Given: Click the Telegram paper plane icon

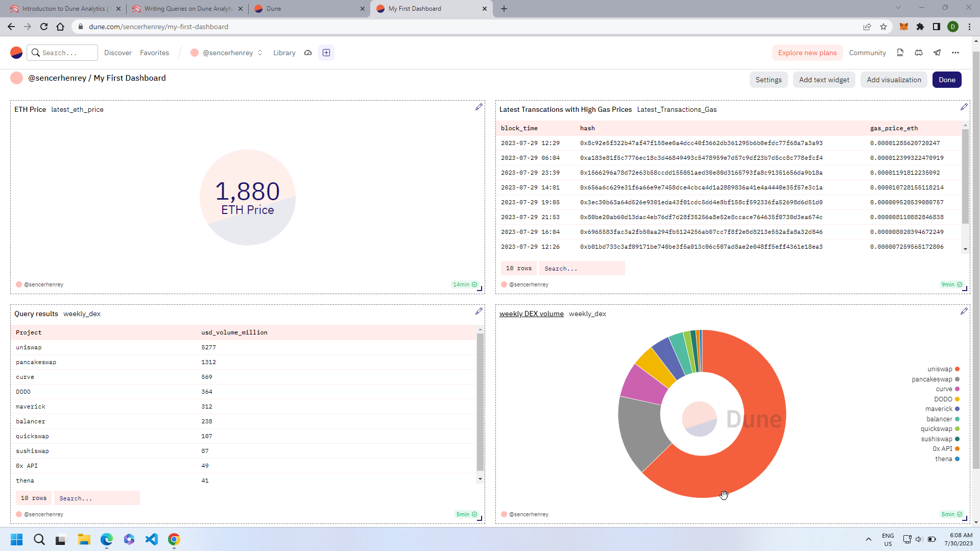Looking at the screenshot, I should coord(937,53).
